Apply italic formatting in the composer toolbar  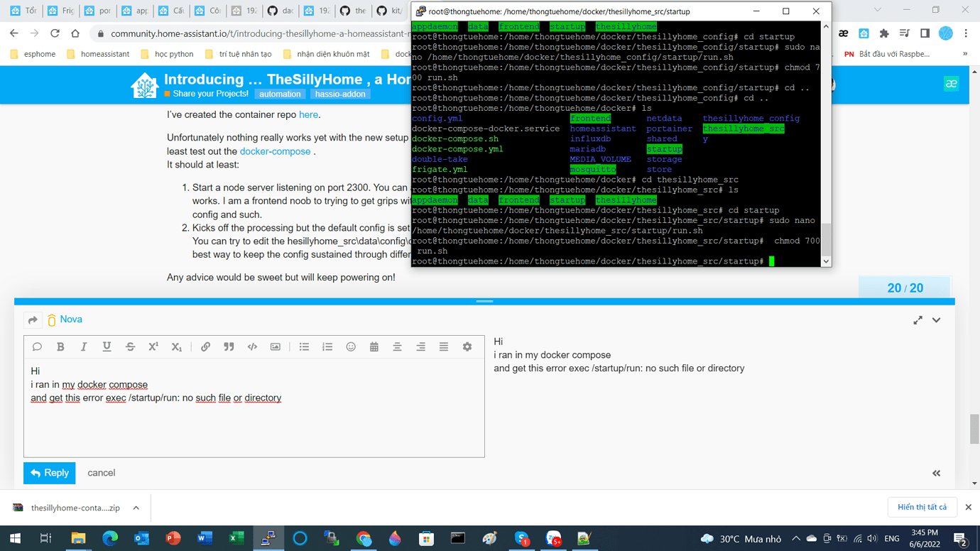[x=84, y=347]
